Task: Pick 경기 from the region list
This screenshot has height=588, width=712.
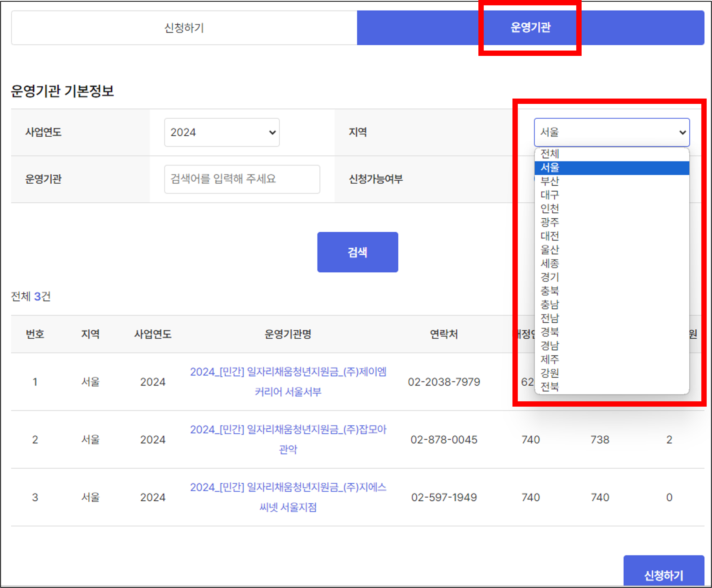Action: pos(550,277)
